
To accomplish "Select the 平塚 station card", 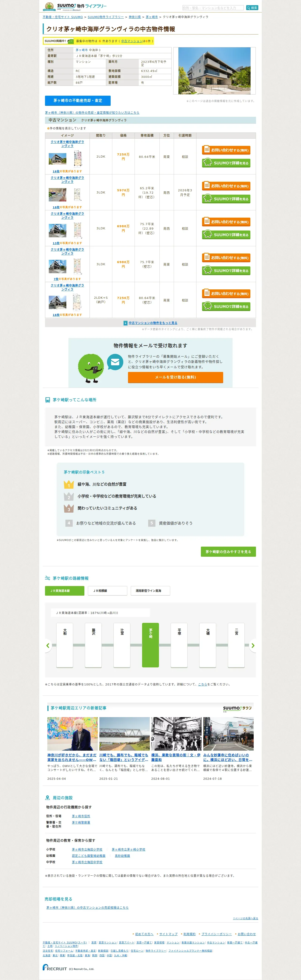I will [179, 645].
